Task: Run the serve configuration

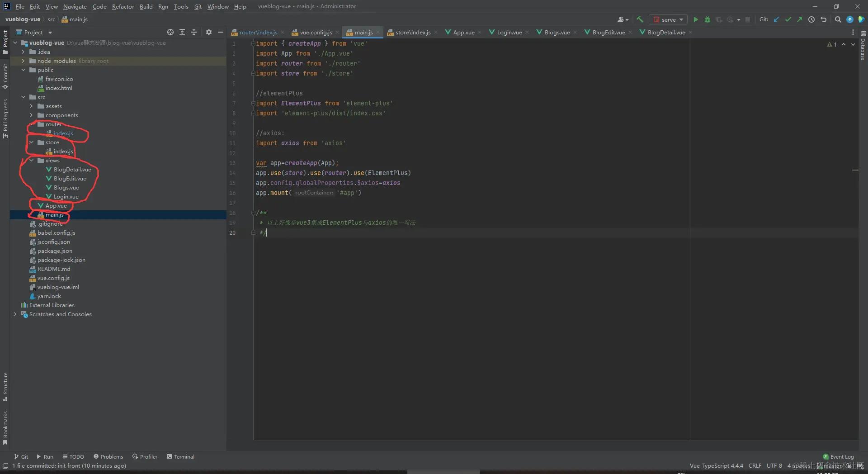Action: [x=696, y=19]
